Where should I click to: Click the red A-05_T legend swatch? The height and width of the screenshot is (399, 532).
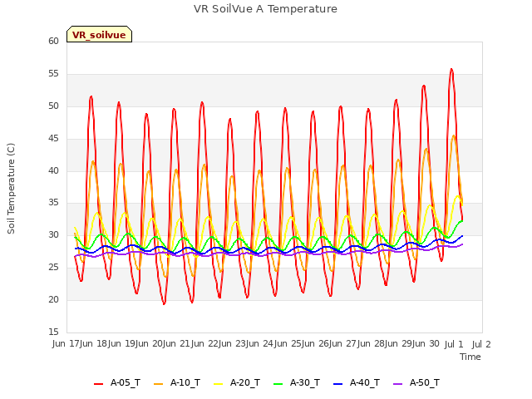pyautogui.click(x=98, y=384)
